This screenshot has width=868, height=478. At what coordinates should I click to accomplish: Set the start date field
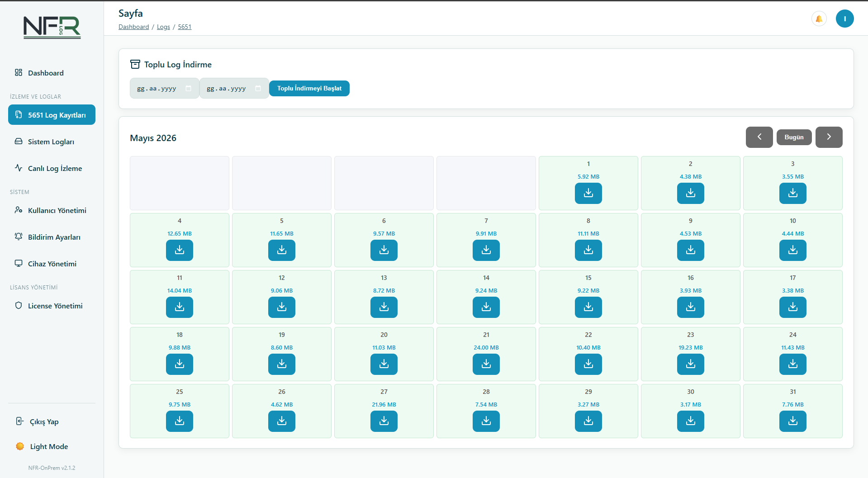tap(164, 88)
